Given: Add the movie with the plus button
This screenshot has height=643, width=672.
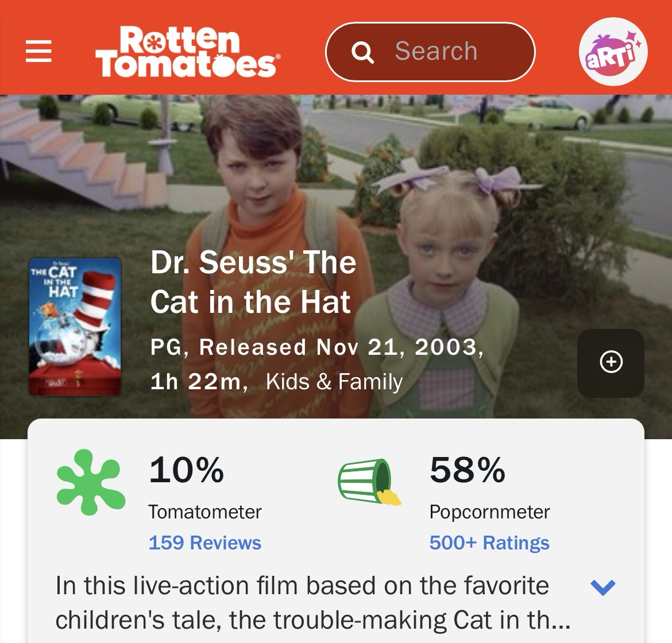Looking at the screenshot, I should tap(611, 362).
